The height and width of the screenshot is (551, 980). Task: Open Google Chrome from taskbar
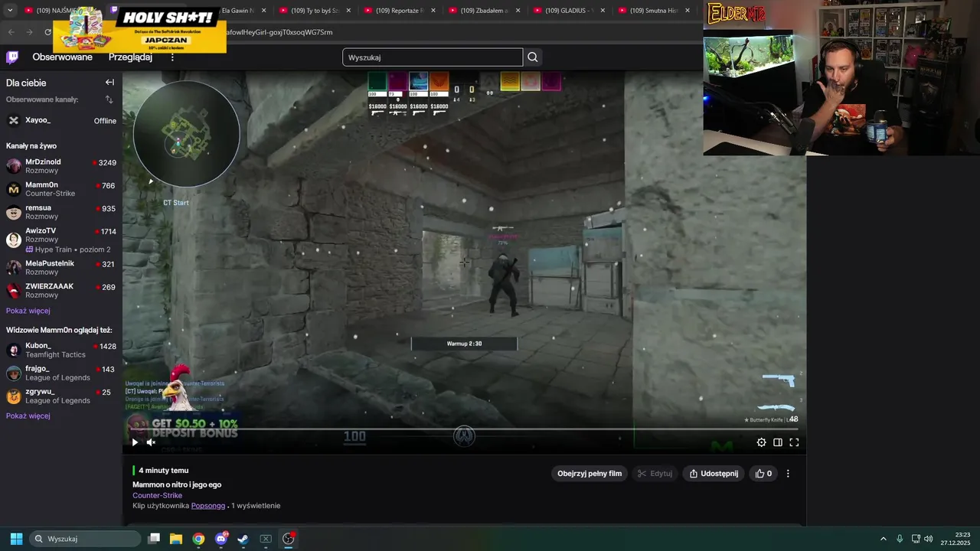[x=198, y=539]
